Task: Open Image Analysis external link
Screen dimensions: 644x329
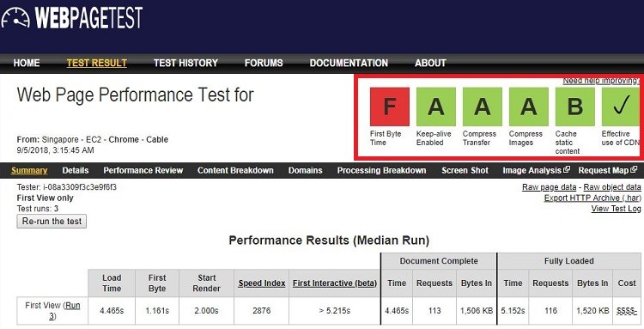Action: (536, 170)
